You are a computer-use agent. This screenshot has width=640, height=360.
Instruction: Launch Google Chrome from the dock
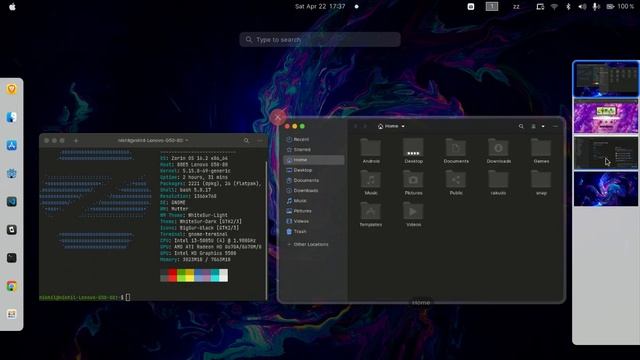coord(11,286)
